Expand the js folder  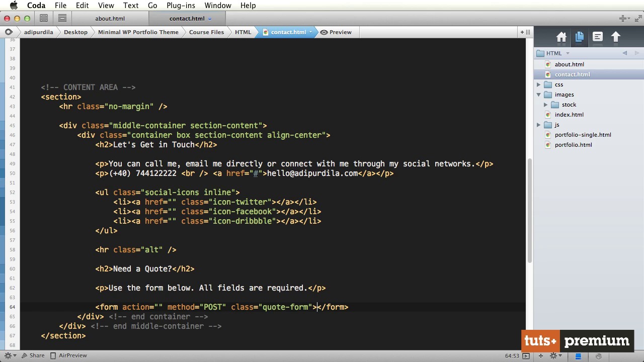[539, 125]
